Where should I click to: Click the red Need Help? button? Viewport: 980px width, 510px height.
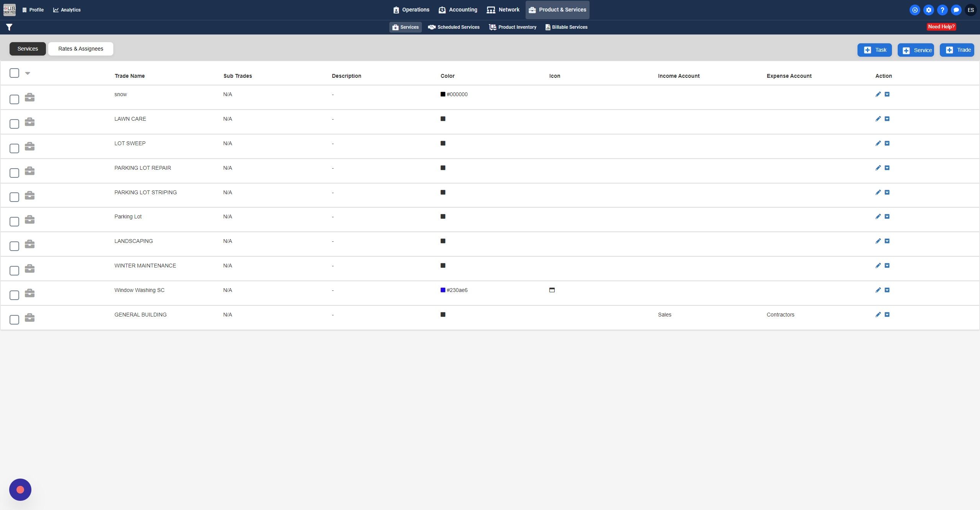(941, 26)
